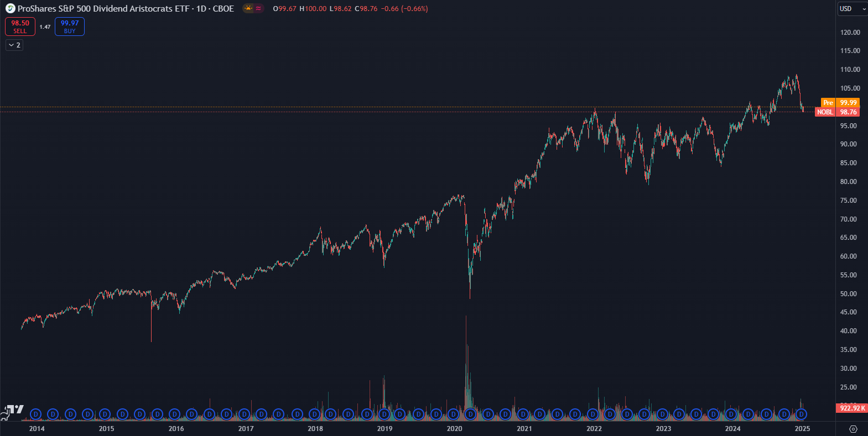Click dividend marker above the 2017 label

244,414
